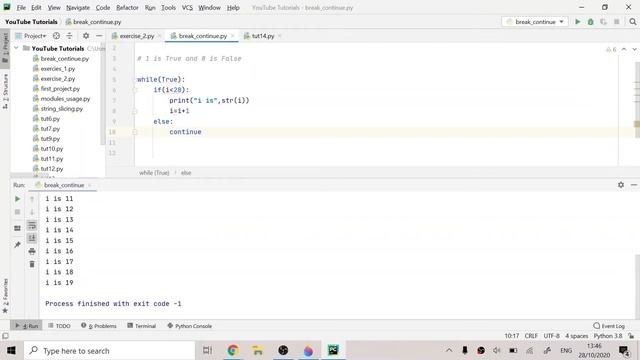Restore layout icon in Run panel
The width and height of the screenshot is (640, 360).
(18, 228)
